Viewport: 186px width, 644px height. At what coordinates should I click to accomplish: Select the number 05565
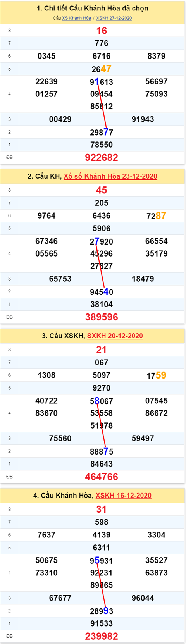pos(46,254)
